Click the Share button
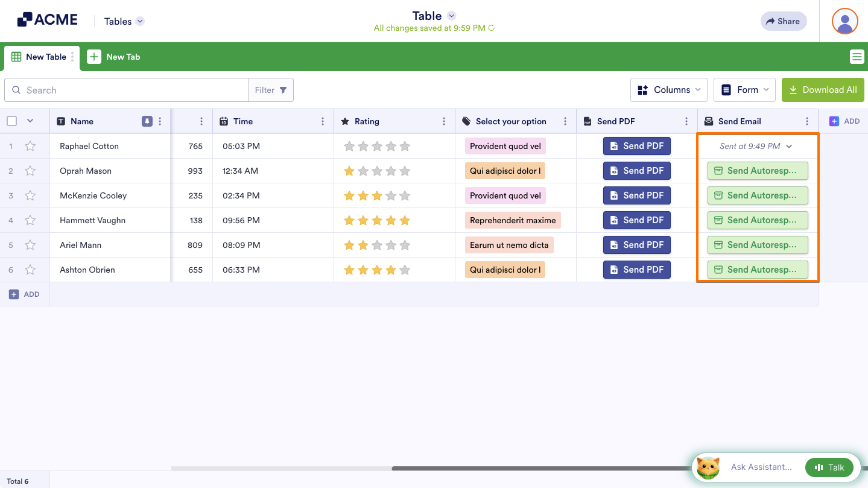 [x=784, y=21]
